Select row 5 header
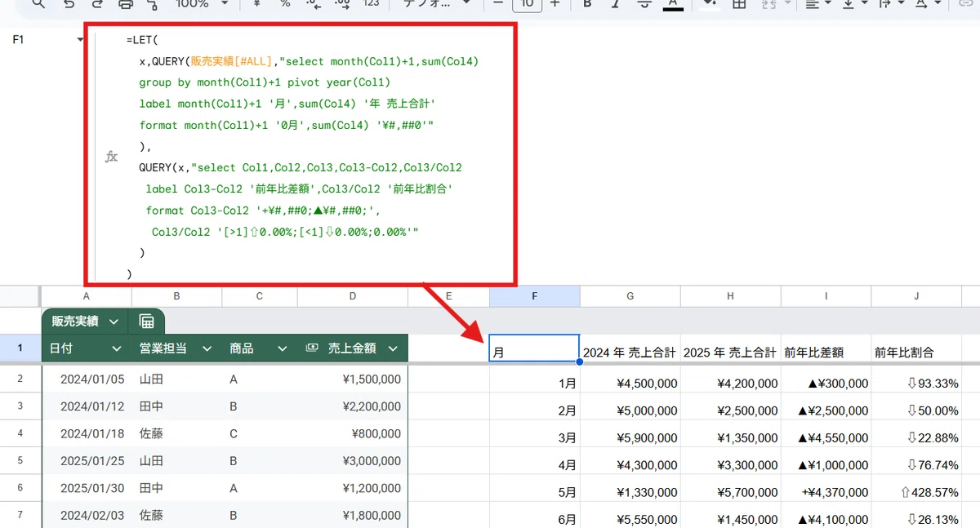The width and height of the screenshot is (980, 528). coord(20,461)
